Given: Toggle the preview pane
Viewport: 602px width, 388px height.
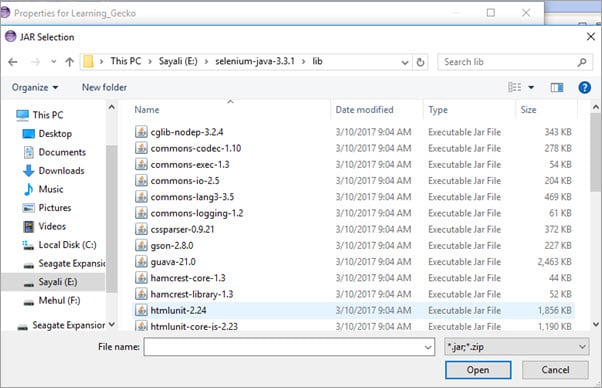Looking at the screenshot, I should tap(557, 88).
